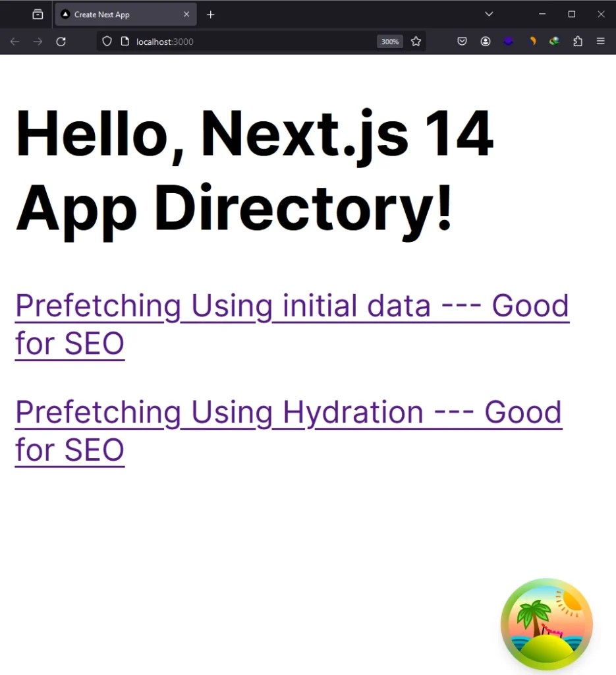Screen dimensions: 616x675
Task: Open a new browser tab
Action: 210,14
